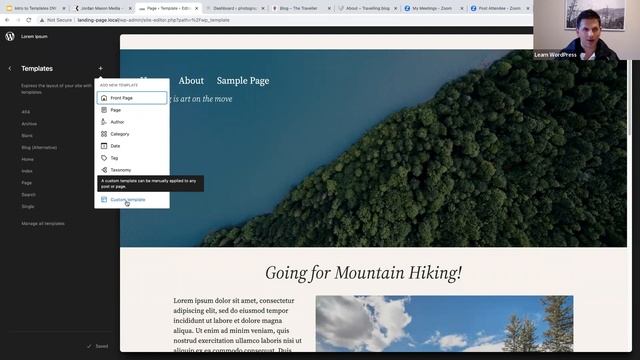Image resolution: width=640 pixels, height=360 pixels.
Task: Click the WordPress logo icon
Action: click(10, 36)
